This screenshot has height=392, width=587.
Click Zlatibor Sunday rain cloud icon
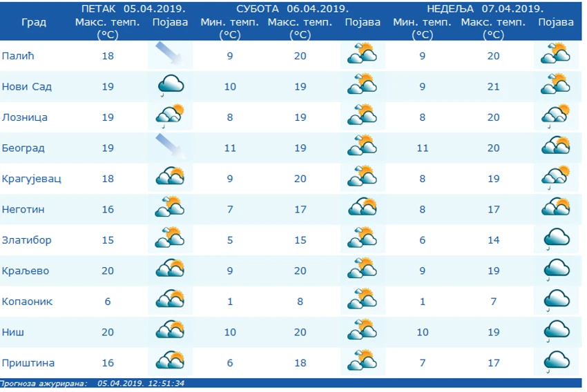[x=557, y=239]
